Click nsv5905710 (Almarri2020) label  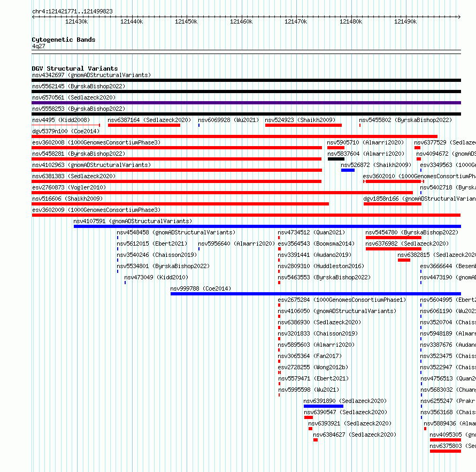pyautogui.click(x=365, y=142)
